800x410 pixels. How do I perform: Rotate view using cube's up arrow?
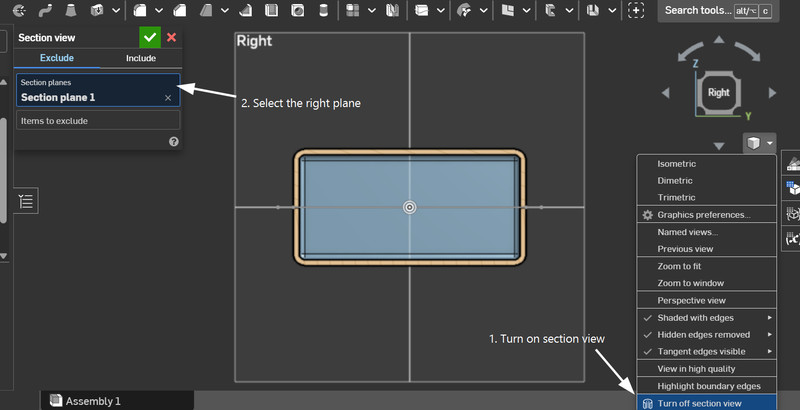(x=718, y=42)
